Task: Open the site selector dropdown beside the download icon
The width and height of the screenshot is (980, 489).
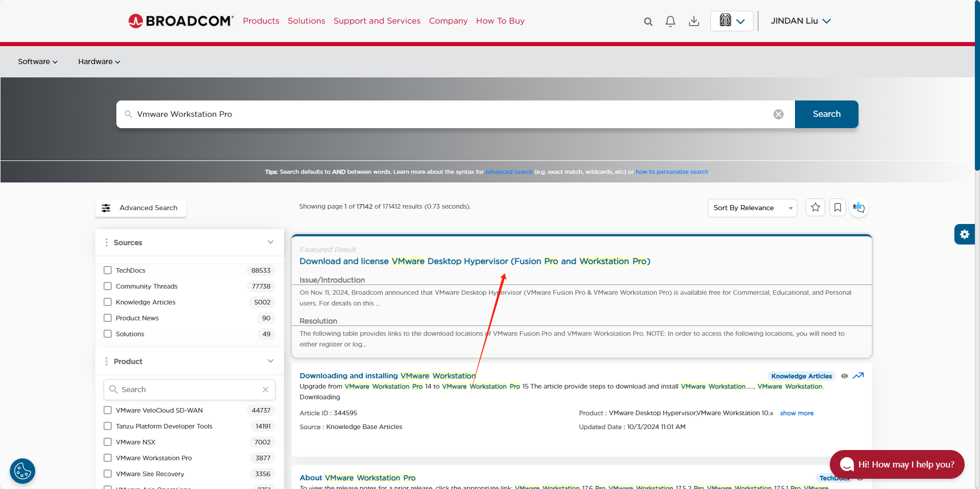Action: (732, 21)
